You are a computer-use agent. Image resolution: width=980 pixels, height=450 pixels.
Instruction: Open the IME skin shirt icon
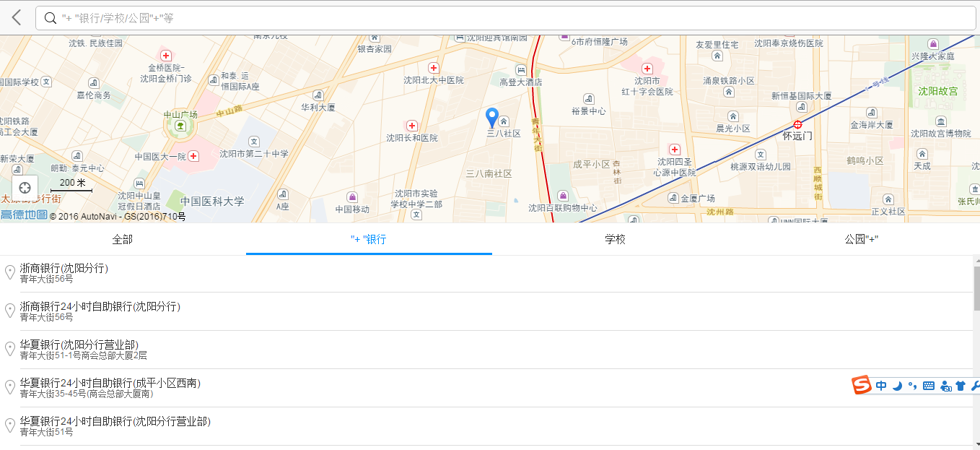pos(961,386)
